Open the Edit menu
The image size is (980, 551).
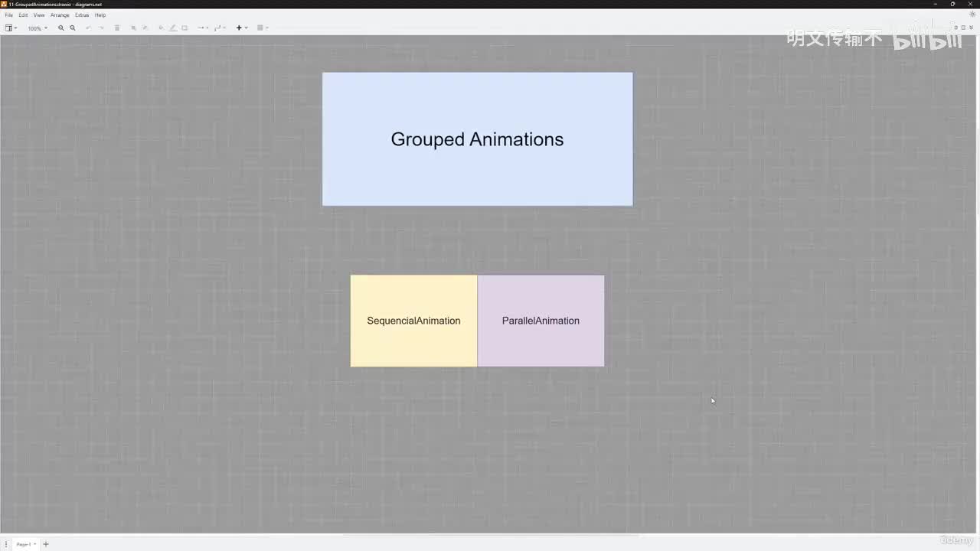(23, 15)
